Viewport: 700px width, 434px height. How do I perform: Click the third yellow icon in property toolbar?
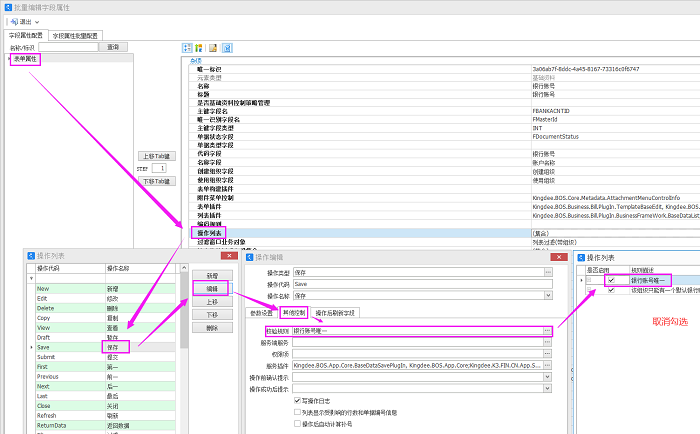pyautogui.click(x=213, y=47)
